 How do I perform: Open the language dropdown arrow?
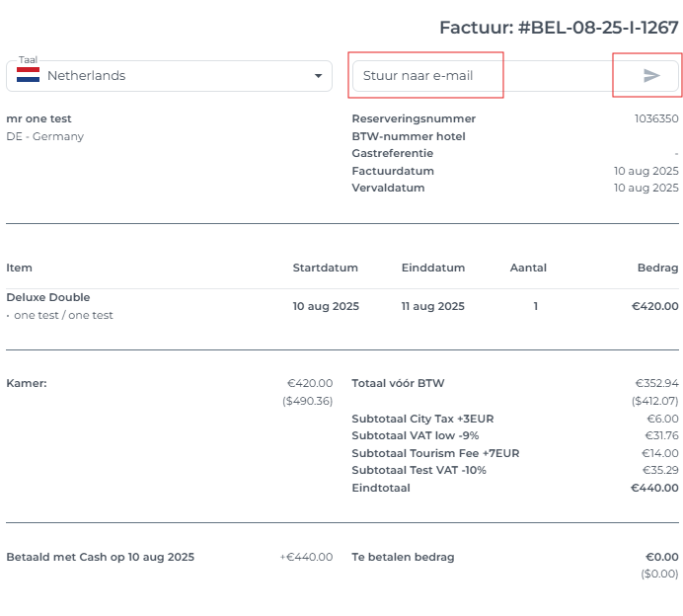point(318,76)
